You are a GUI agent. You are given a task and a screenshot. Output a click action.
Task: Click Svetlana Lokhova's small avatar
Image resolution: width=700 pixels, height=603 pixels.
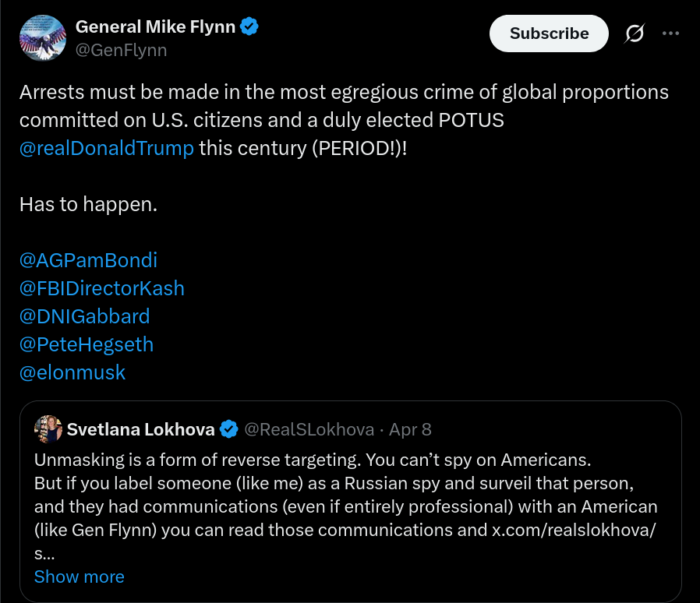(x=48, y=429)
